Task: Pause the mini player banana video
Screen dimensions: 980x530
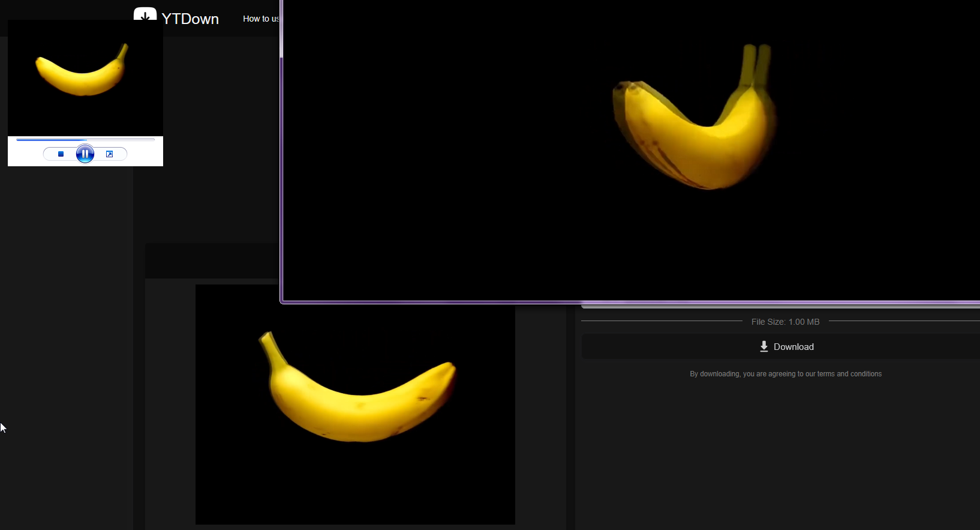Action: 85,154
